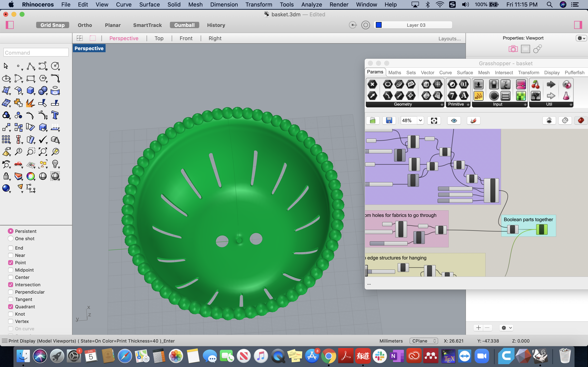Enable the Midpoint object snap
This screenshot has width=588, height=367.
tap(11, 270)
